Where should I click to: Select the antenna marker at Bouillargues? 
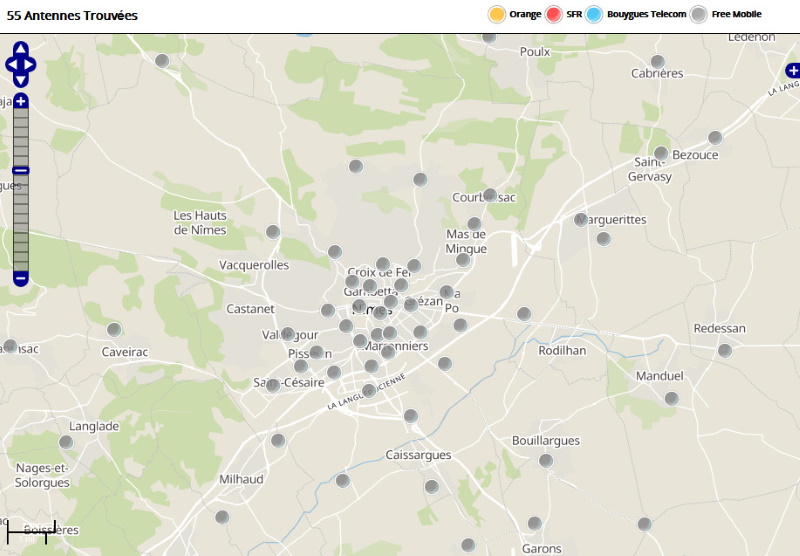click(546, 461)
